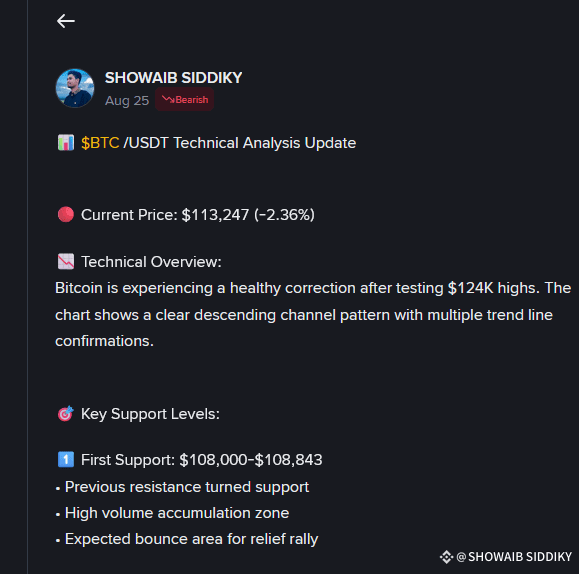Screen dimensions: 579x574
Task: Click the downtrend chart emoji near Technical Overview
Action: pos(66,262)
